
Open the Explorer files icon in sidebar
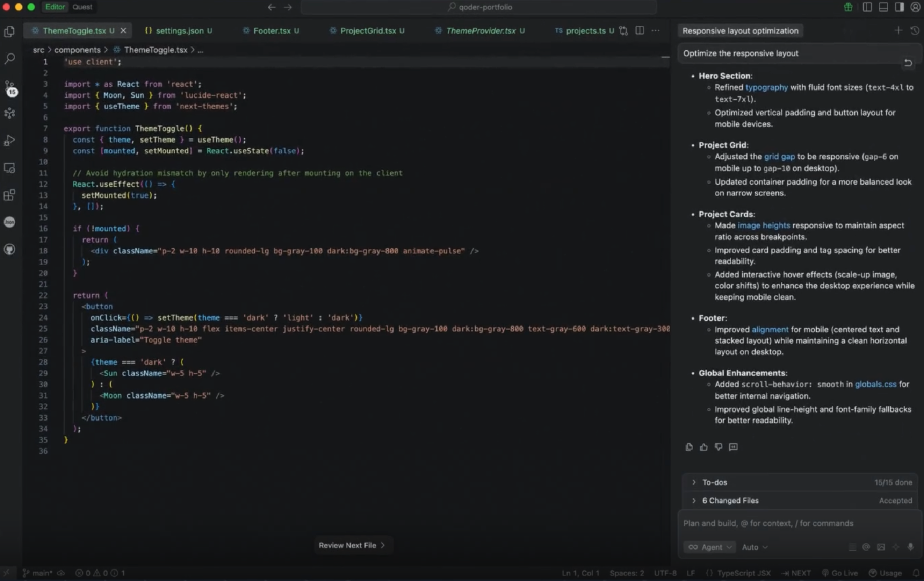(x=9, y=31)
